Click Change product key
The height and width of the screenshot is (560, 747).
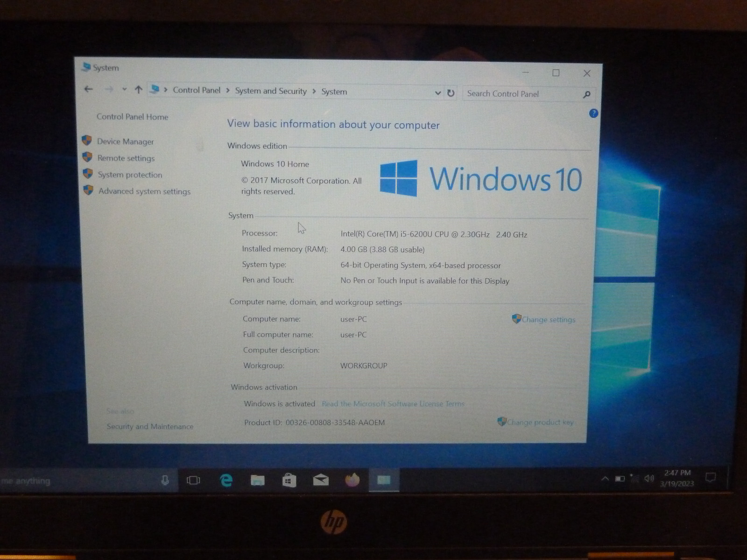(540, 422)
